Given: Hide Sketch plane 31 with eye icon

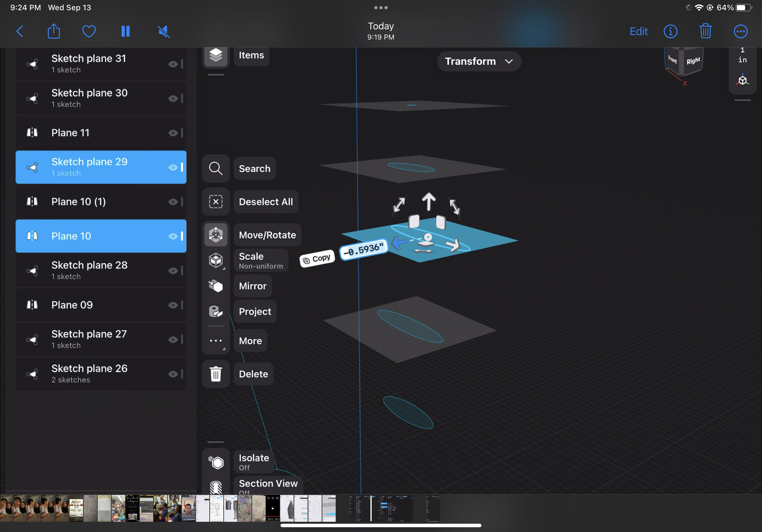Looking at the screenshot, I should [173, 64].
